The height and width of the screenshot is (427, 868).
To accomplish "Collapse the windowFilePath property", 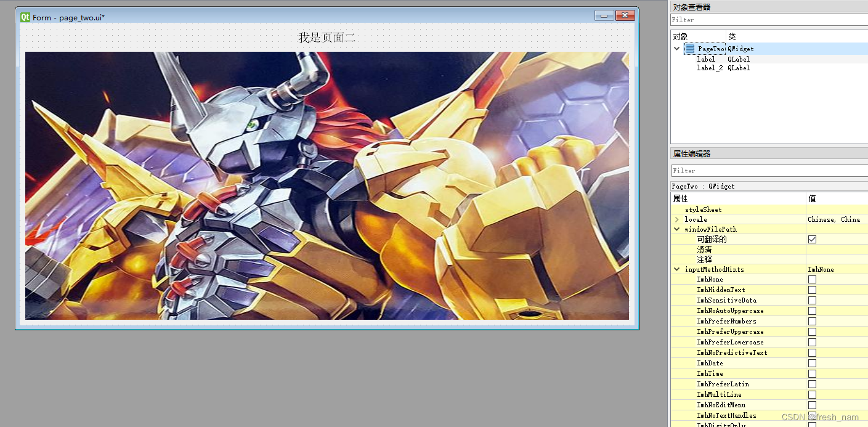I will pos(677,229).
